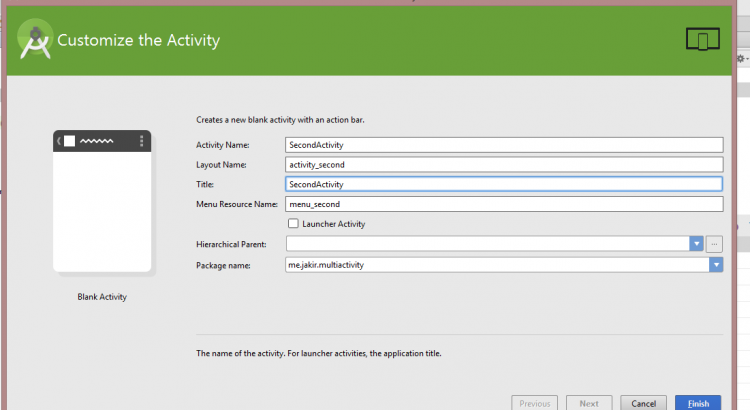Image resolution: width=750 pixels, height=410 pixels.
Task: Enable the Launcher Activity checkbox
Action: [x=293, y=224]
